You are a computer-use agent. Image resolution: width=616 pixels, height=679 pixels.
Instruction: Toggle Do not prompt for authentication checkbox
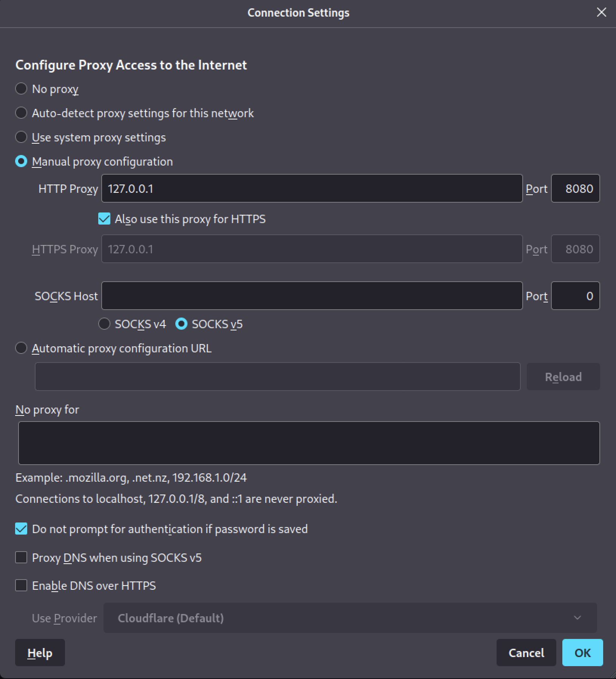point(21,529)
